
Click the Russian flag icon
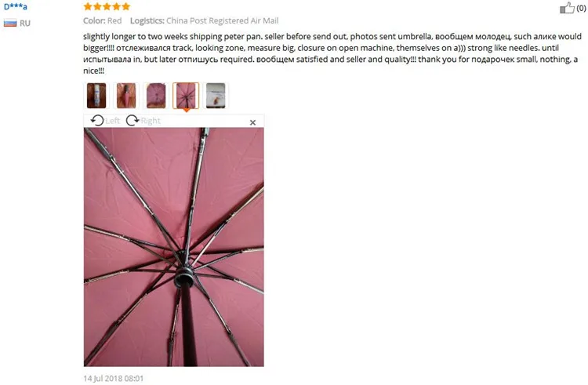click(x=10, y=24)
